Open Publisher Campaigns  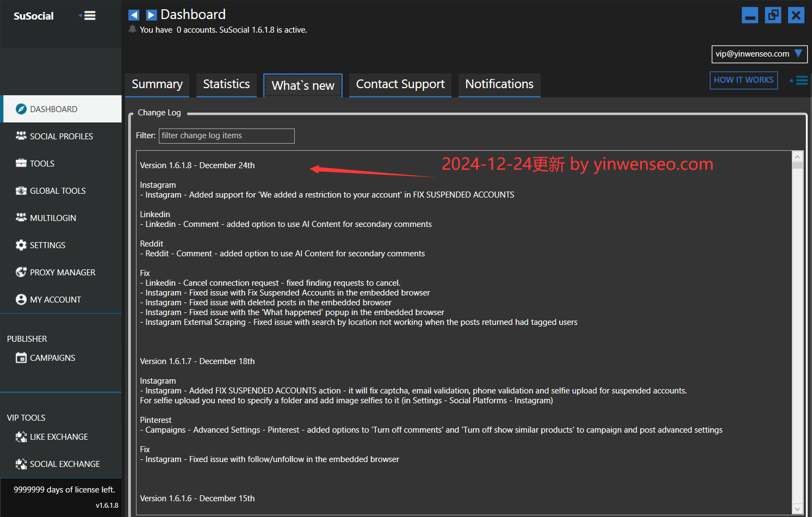tap(61, 358)
